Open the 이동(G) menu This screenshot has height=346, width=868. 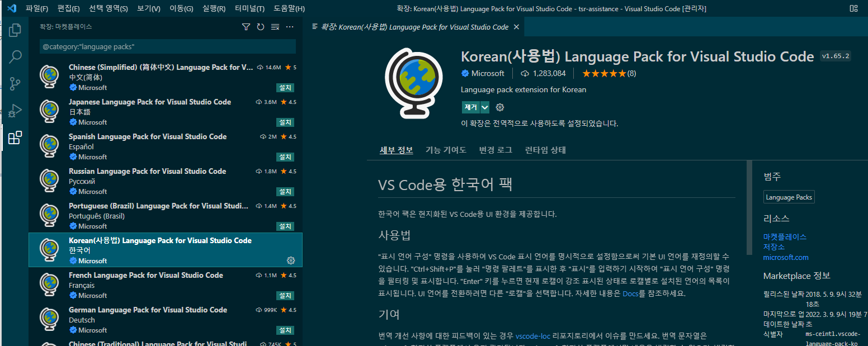[x=181, y=8]
